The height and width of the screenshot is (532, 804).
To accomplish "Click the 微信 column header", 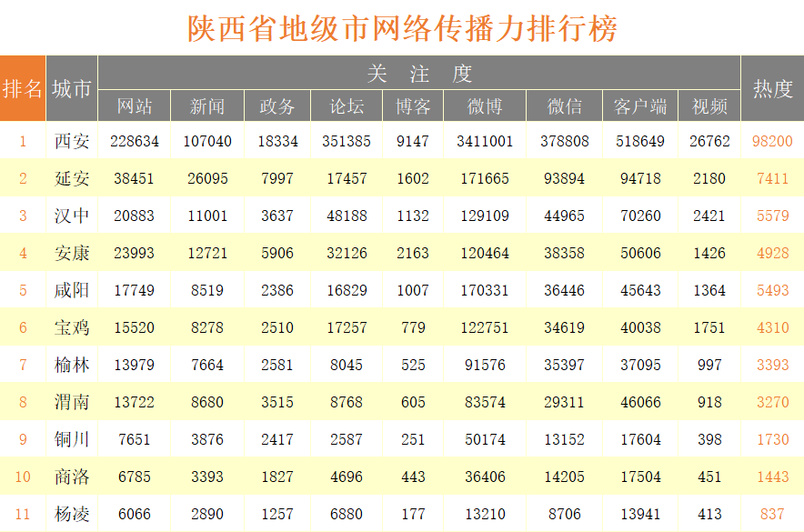I will coord(564,106).
